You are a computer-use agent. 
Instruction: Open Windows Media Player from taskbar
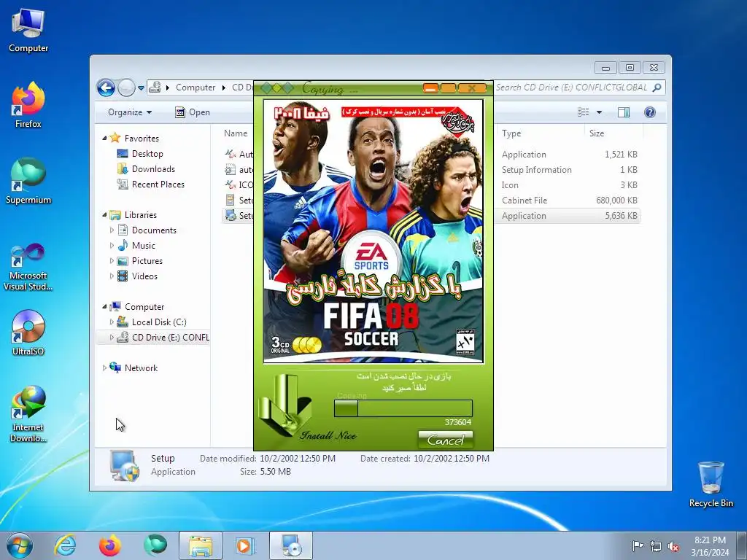245,545
